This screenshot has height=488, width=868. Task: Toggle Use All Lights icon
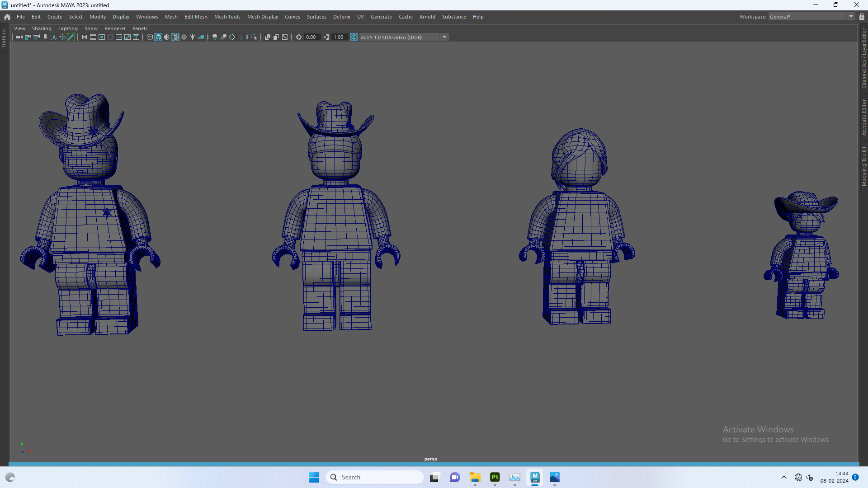pyautogui.click(x=193, y=37)
